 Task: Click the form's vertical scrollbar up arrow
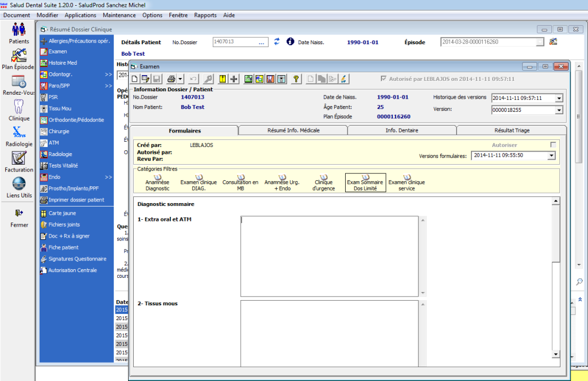pyautogui.click(x=556, y=201)
